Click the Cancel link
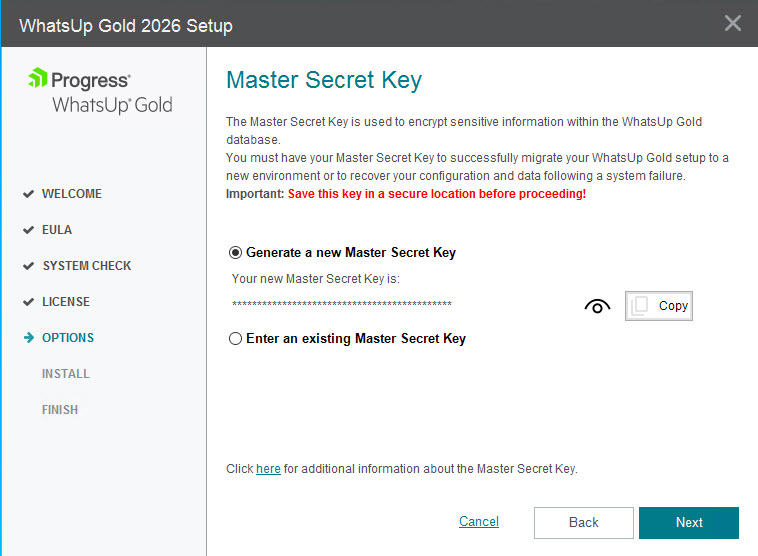The width and height of the screenshot is (758, 556). coord(479,521)
